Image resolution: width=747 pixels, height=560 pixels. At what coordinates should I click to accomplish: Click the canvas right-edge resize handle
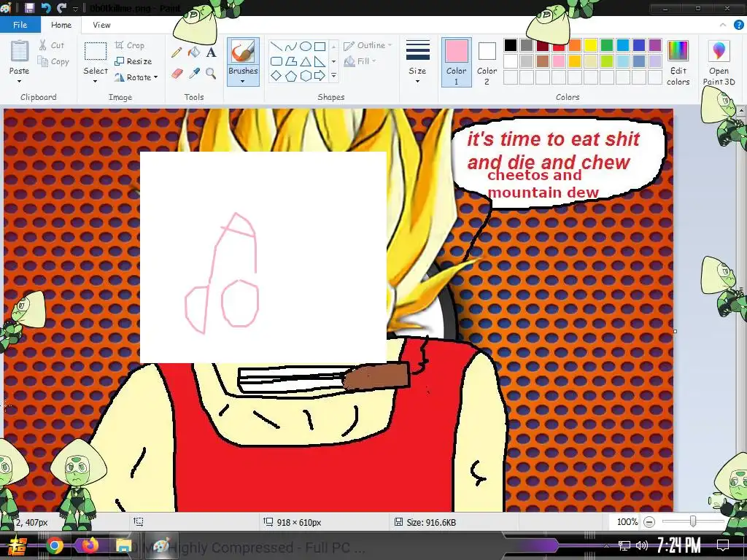point(675,331)
